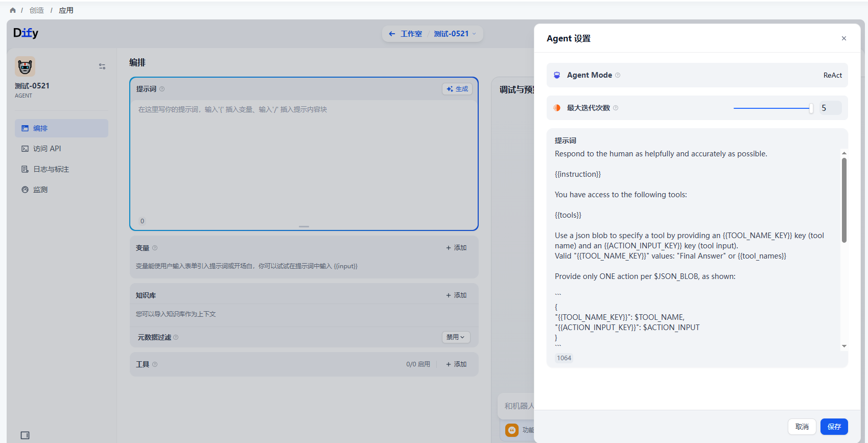Screen dimensions: 868x443
Task: Click back arrow next to 工作室
Action: pos(392,34)
